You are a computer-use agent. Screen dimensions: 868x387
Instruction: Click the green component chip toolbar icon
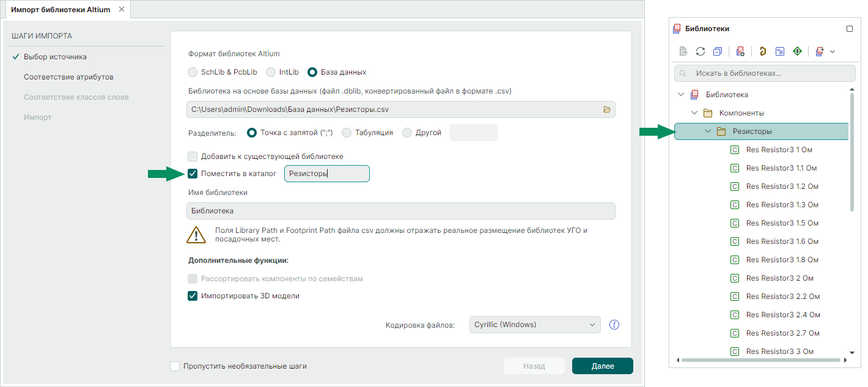point(797,52)
